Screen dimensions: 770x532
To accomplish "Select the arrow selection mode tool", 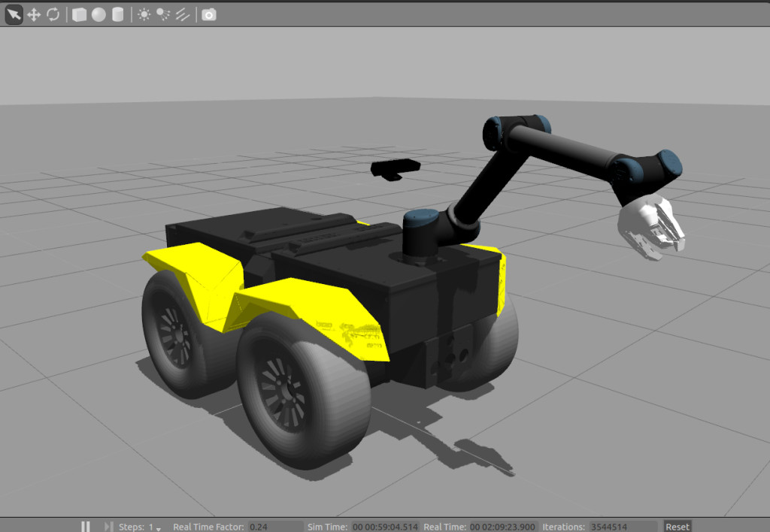I will tap(14, 14).
